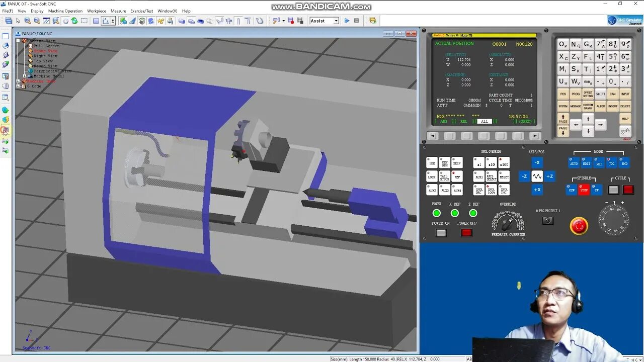Switch mode to HND handwheel
The height and width of the screenshot is (362, 644).
click(x=624, y=162)
